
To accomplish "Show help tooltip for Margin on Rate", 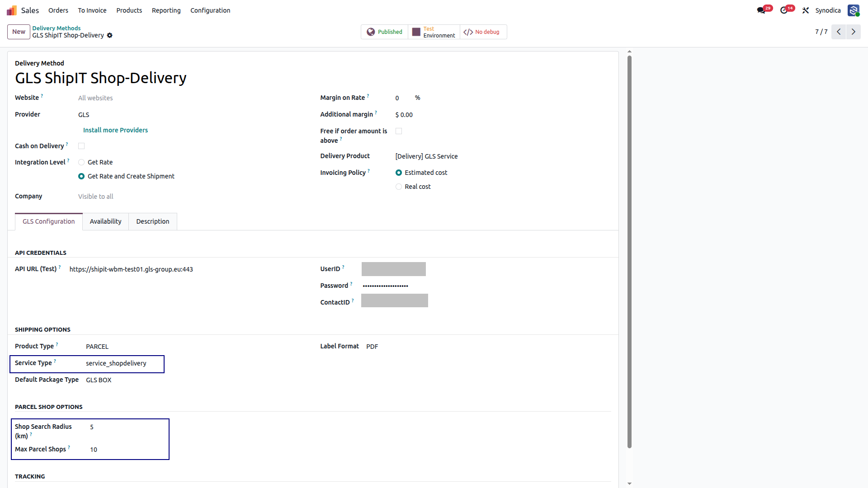I will pyautogui.click(x=368, y=96).
